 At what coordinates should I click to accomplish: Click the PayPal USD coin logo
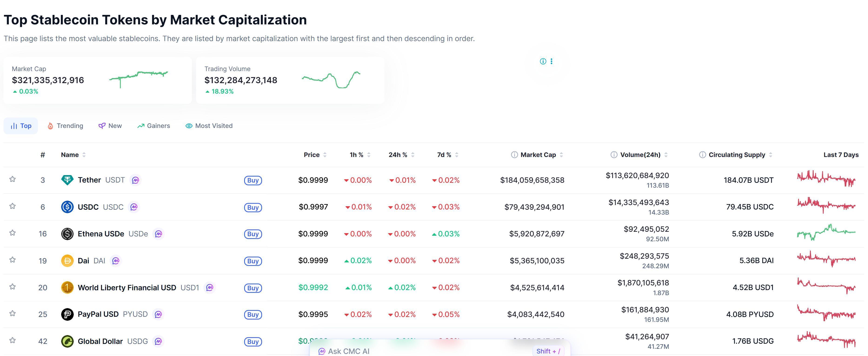pos(67,314)
